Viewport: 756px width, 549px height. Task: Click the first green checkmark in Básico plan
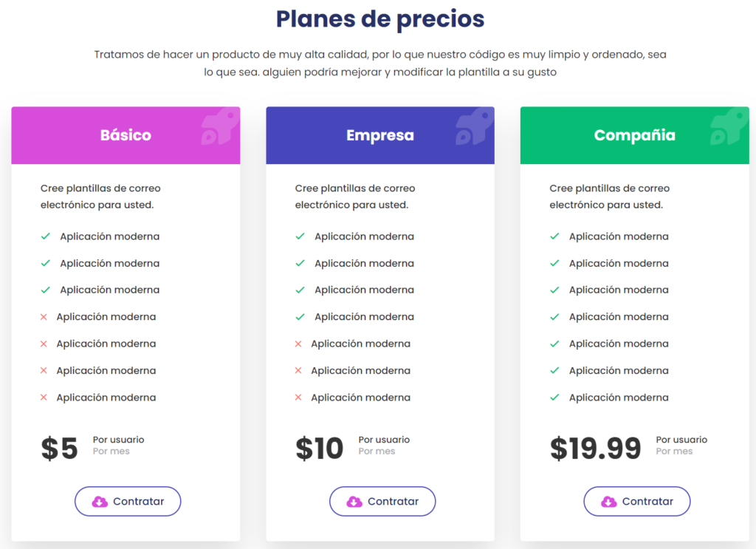pyautogui.click(x=46, y=236)
